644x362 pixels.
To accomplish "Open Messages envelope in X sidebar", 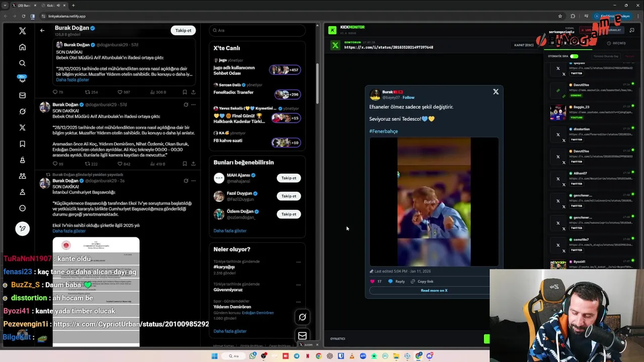I will pyautogui.click(x=22, y=96).
